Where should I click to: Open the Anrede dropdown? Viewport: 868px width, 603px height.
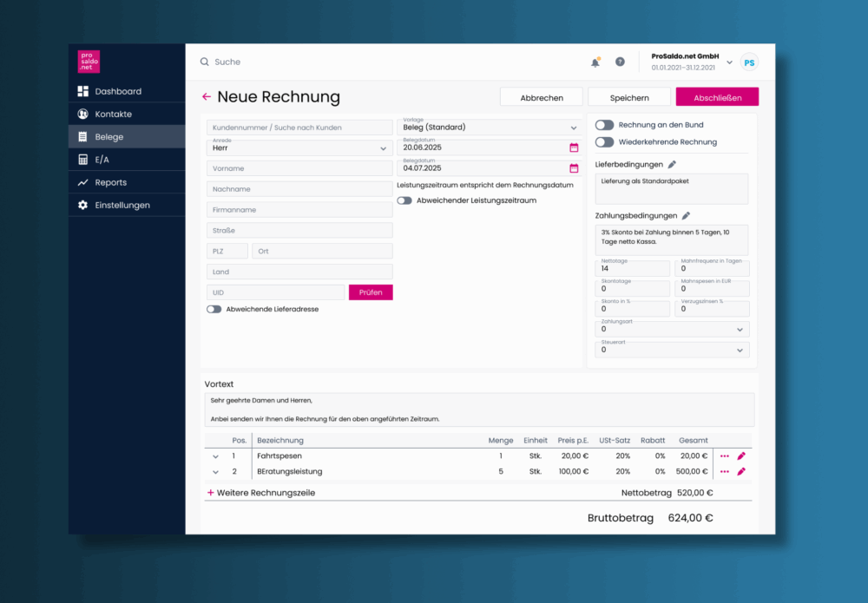pyautogui.click(x=299, y=148)
